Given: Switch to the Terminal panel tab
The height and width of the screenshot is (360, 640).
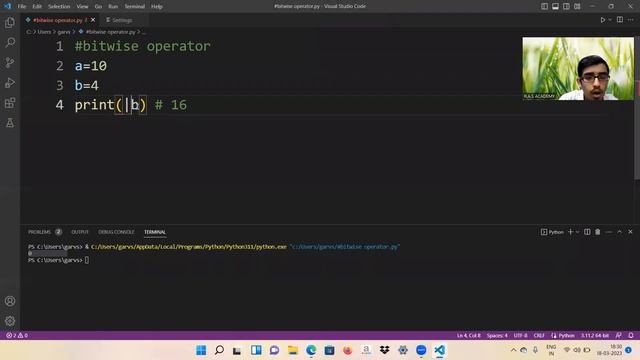Looking at the screenshot, I should pyautogui.click(x=155, y=232).
